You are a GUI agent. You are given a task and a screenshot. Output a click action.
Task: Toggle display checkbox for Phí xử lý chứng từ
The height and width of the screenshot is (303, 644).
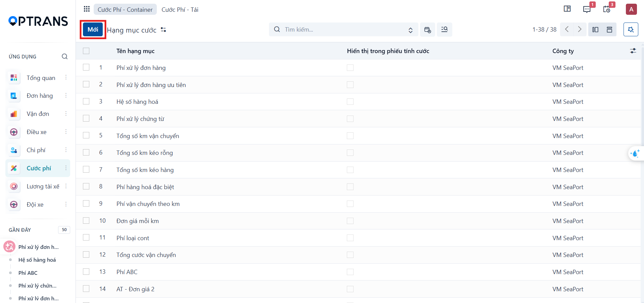(x=350, y=119)
